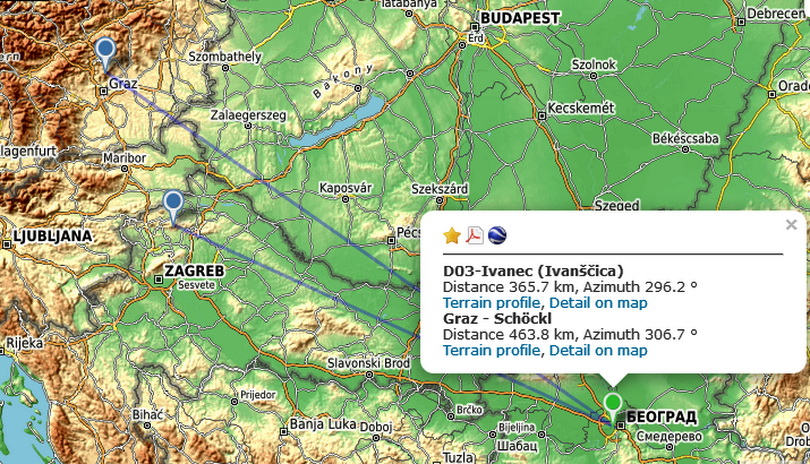Click the Graz - Schöckl heading
This screenshot has height=464, width=810.
[x=497, y=318]
